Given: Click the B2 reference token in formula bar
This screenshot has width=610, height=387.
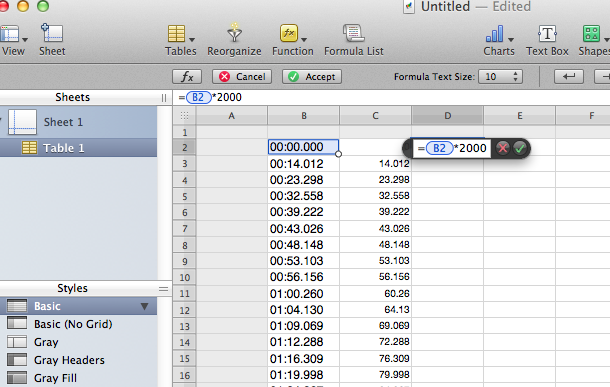Looking at the screenshot, I should pos(198,97).
